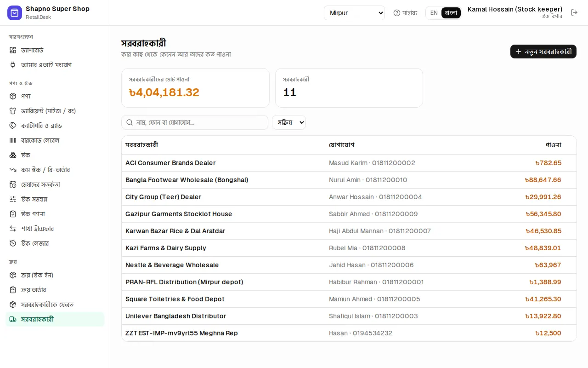Image resolution: width=588 pixels, height=368 pixels.
Task: Open the ক্রয় (স্টক ইন) package icon
Action: (13, 275)
